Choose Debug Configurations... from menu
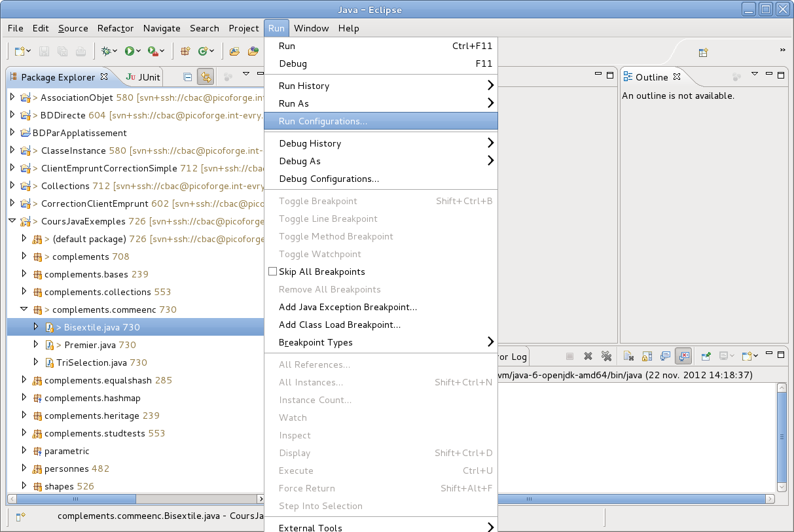 [381, 179]
